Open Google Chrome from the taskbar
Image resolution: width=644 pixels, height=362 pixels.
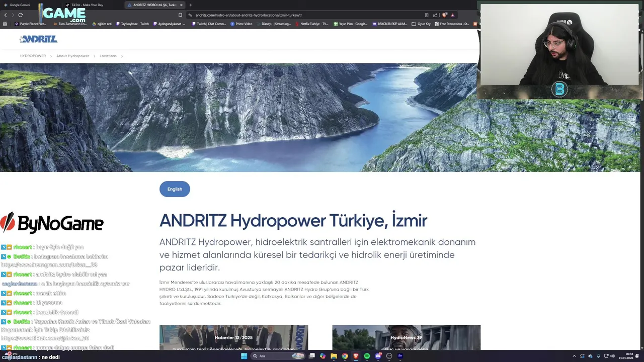pyautogui.click(x=345, y=356)
